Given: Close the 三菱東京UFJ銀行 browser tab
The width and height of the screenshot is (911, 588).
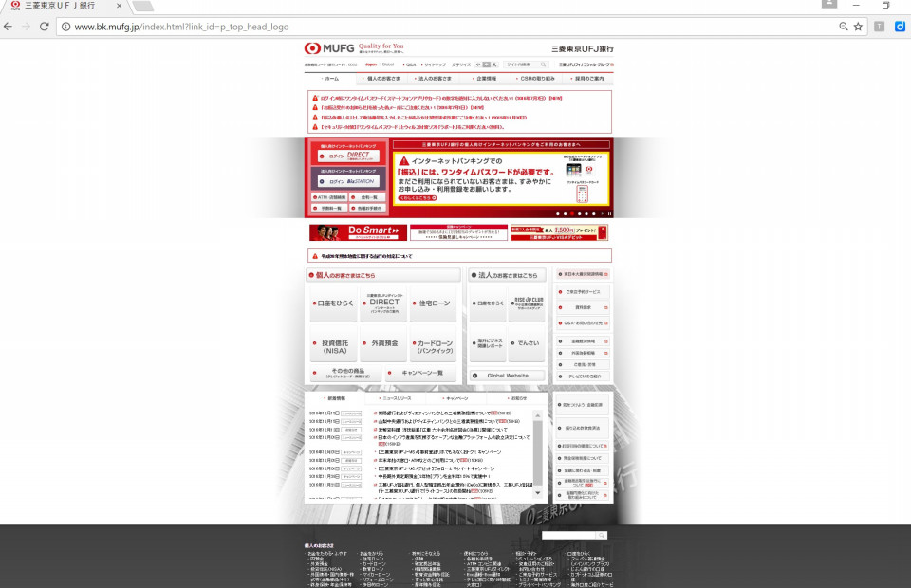Looking at the screenshot, I should tap(120, 6).
